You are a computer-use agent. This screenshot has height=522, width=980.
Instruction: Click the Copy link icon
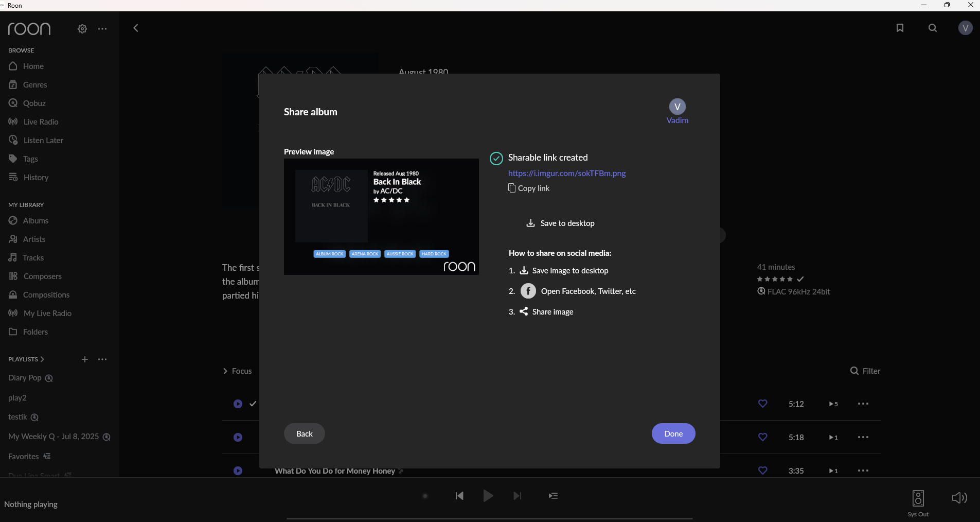[x=512, y=188]
